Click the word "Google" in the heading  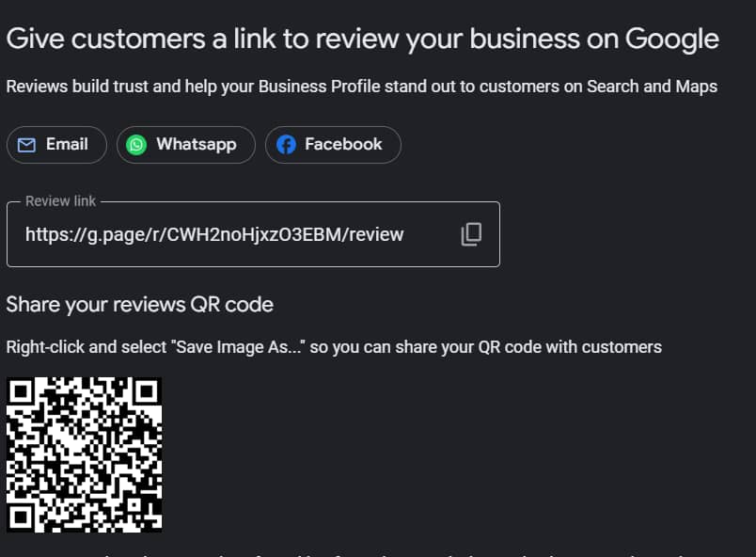coord(672,40)
